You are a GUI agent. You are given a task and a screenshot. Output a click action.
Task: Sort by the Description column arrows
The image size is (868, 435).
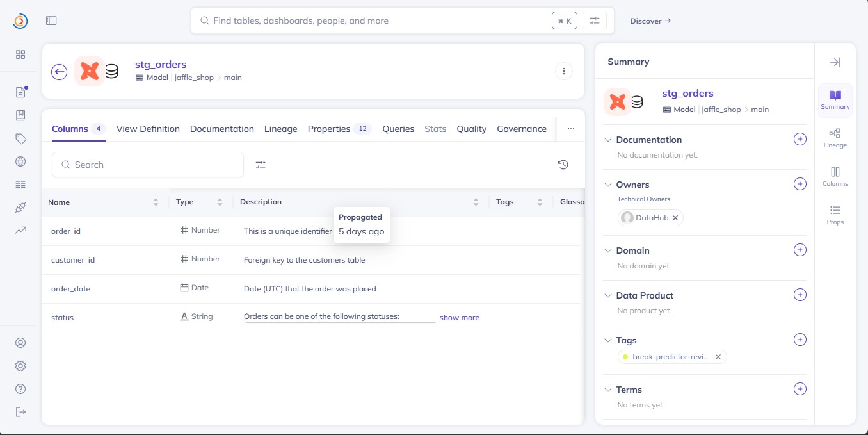point(476,202)
